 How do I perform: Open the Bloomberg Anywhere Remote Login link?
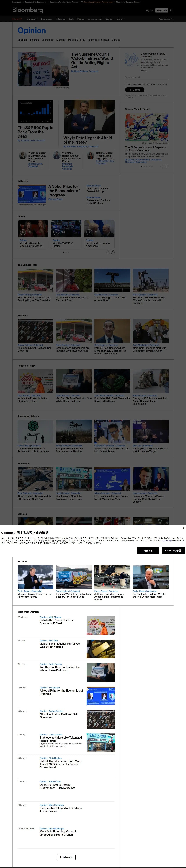point(98,2)
